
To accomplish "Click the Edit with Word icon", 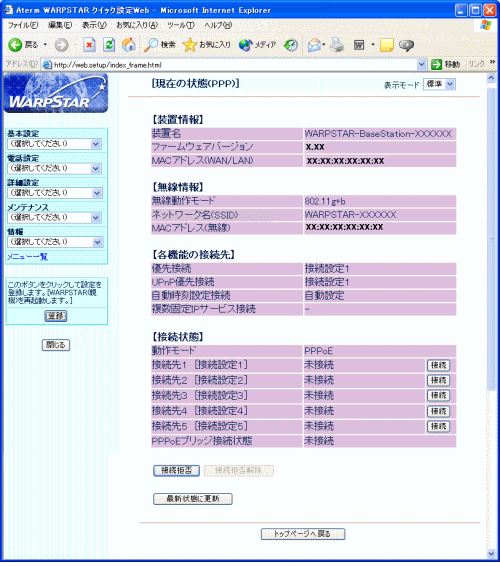I will (x=359, y=45).
